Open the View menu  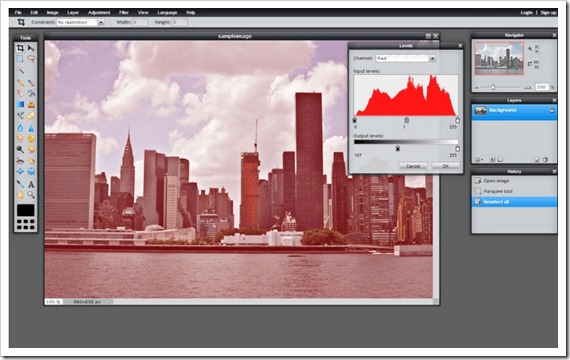click(143, 13)
